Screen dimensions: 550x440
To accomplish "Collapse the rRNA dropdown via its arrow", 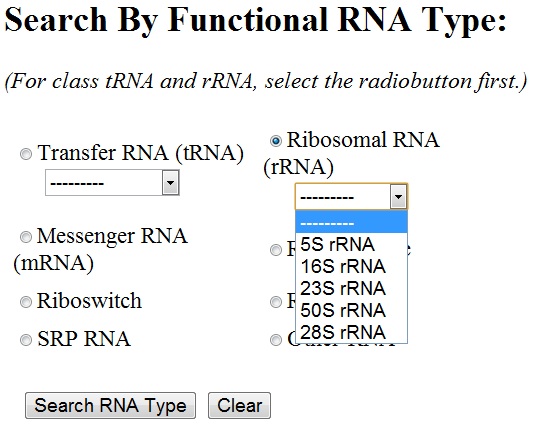I will pyautogui.click(x=398, y=196).
